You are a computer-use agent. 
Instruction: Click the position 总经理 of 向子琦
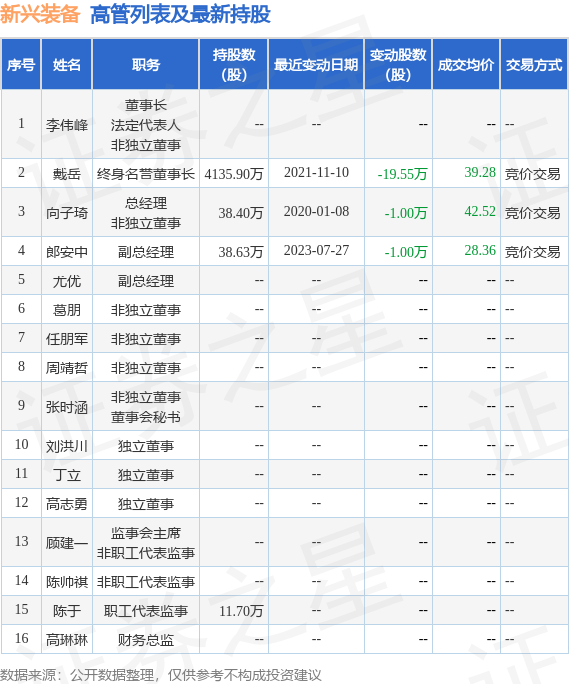point(146,203)
